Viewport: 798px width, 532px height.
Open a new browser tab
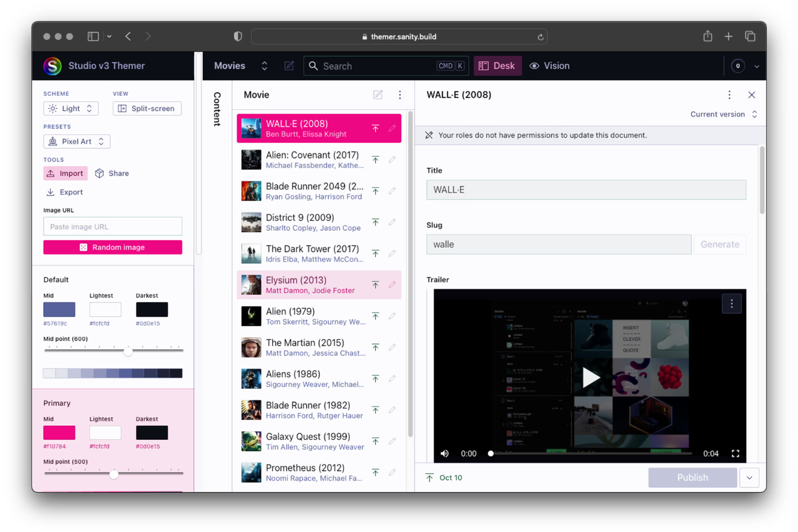[x=728, y=37]
